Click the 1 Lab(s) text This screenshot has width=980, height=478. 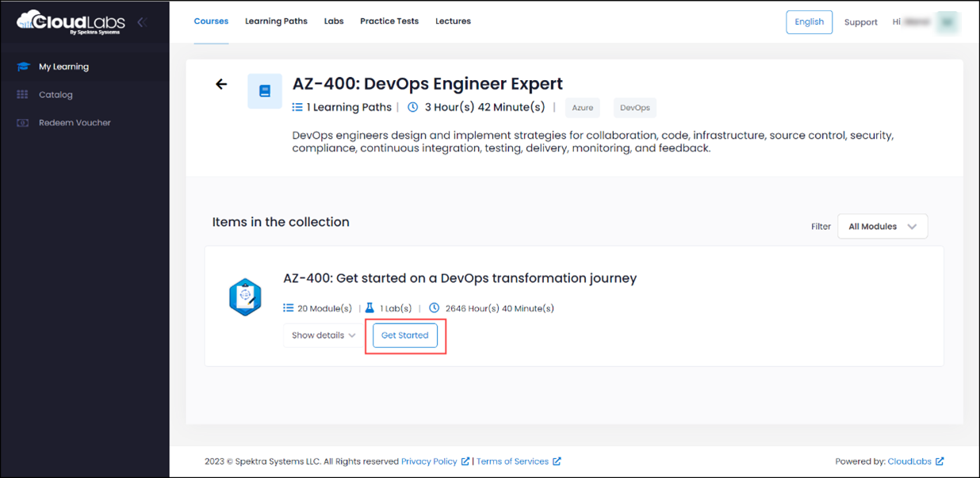click(396, 308)
